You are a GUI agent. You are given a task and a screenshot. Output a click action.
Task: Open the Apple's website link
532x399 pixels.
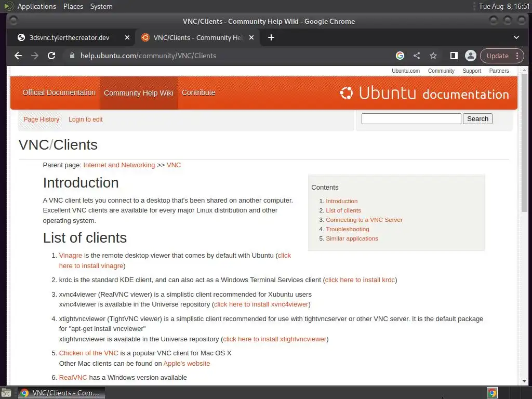[x=187, y=363]
